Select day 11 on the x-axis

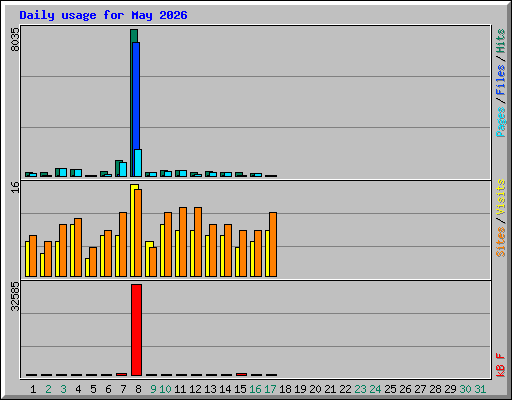180,389
